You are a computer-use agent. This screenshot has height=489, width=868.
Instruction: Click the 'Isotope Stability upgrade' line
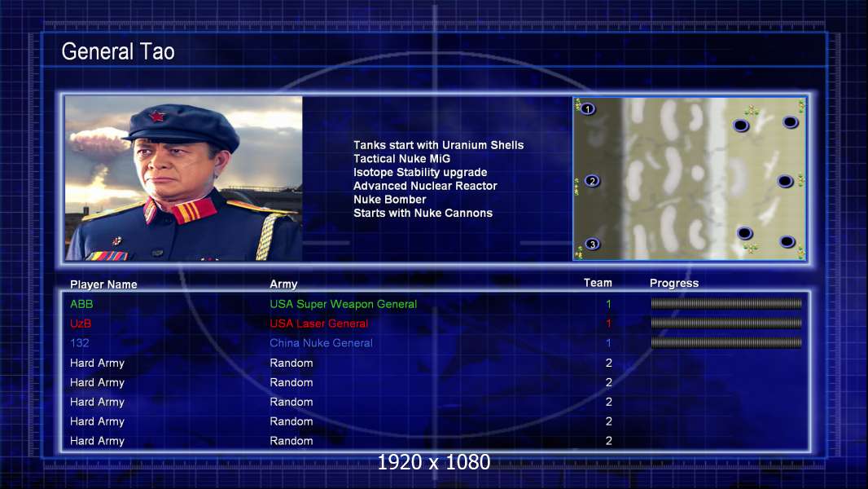[420, 172]
